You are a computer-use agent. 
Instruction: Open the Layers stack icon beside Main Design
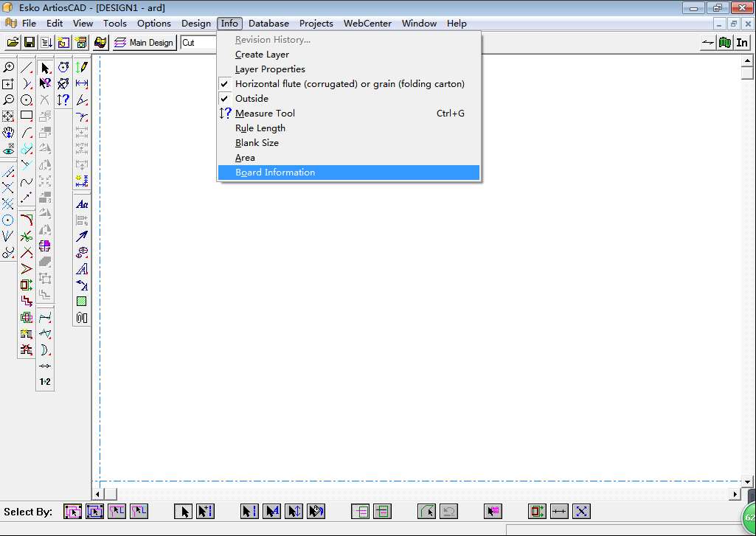pyautogui.click(x=120, y=43)
